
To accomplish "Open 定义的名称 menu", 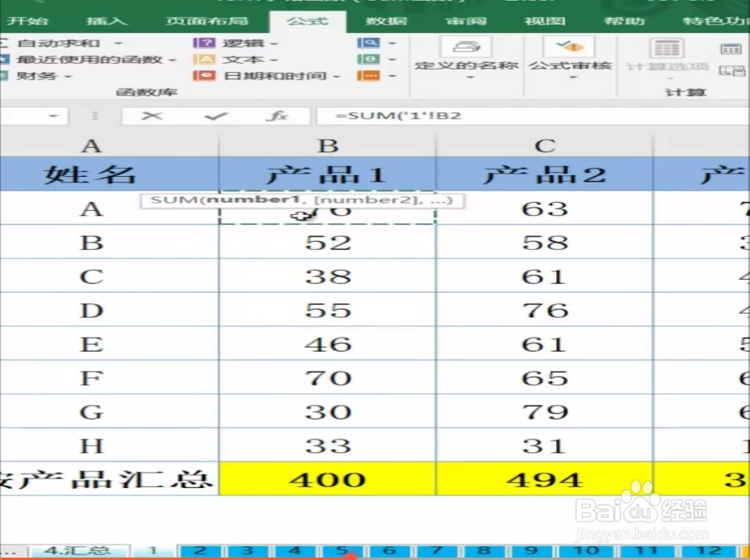I will tap(466, 58).
